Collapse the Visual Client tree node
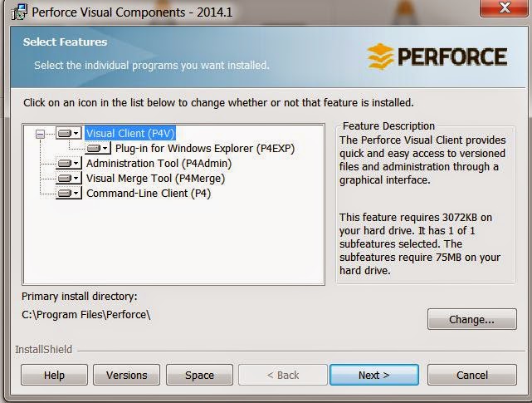Screen dimensions: 532x403 point(40,134)
